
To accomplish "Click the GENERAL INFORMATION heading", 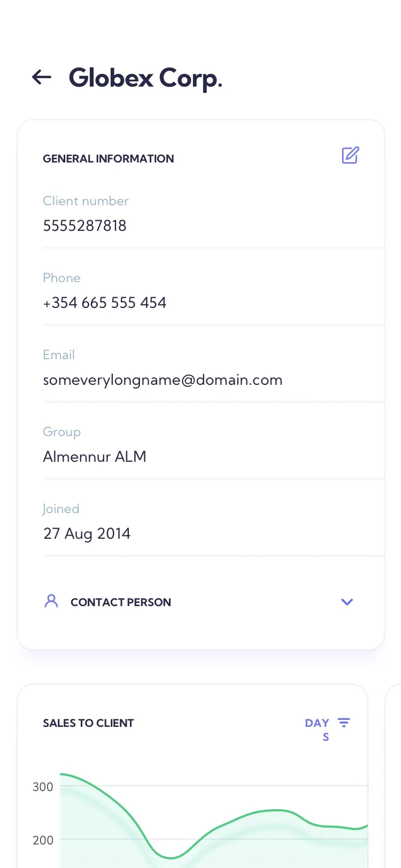I will coord(109,159).
